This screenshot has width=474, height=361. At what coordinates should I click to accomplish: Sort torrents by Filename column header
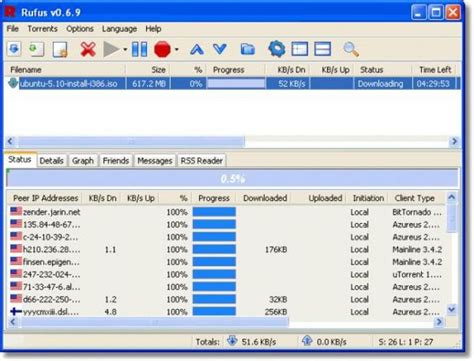(x=65, y=70)
